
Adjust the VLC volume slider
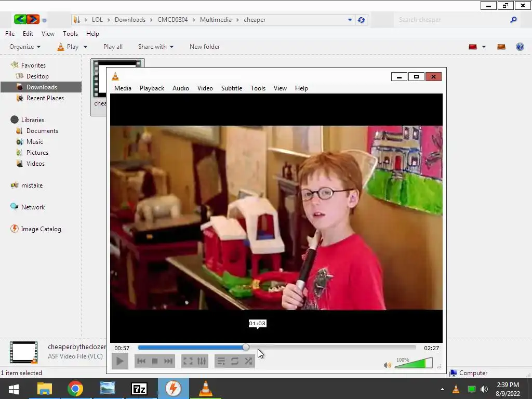(414, 363)
